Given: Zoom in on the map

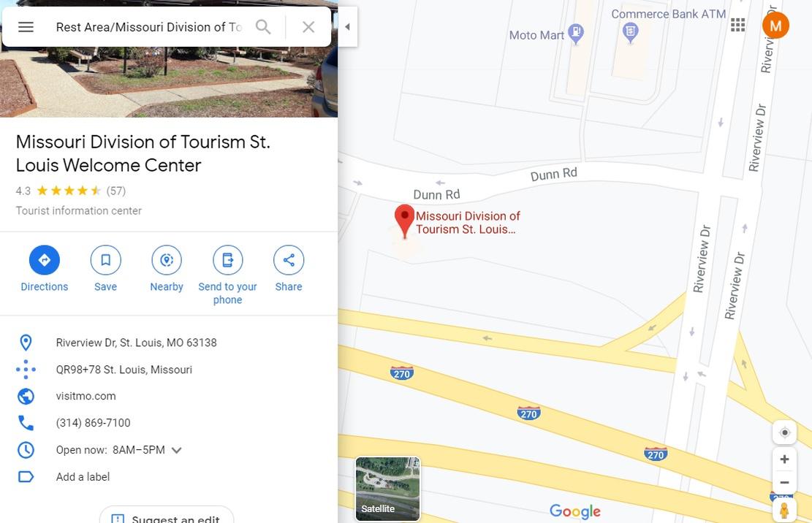Looking at the screenshot, I should [x=784, y=459].
